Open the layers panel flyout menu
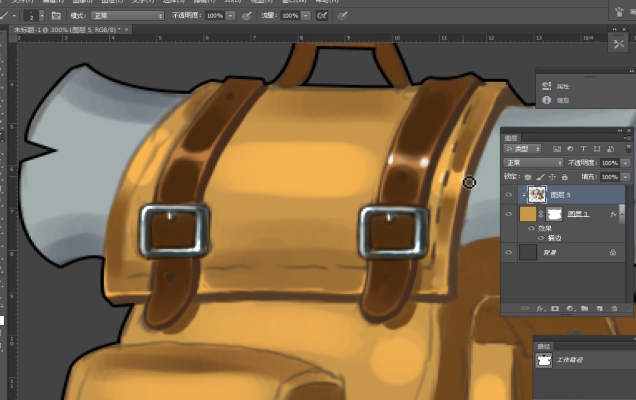Viewport: 636px width, 400px height. click(628, 138)
